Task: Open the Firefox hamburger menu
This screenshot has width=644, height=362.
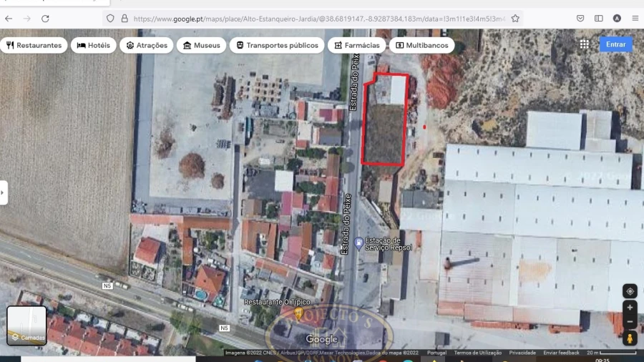Action: (635, 19)
